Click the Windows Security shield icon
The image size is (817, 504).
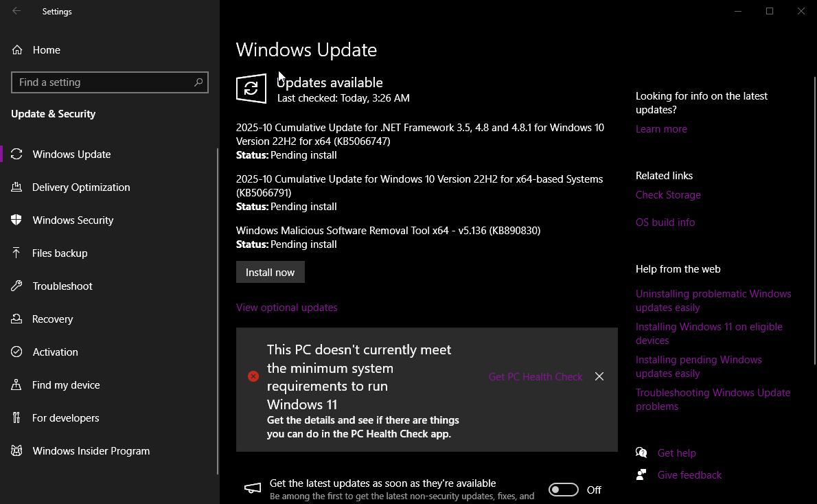[x=17, y=220]
